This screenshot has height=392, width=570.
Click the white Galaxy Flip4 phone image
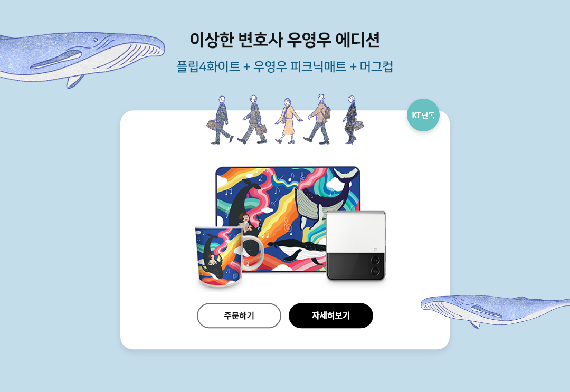coord(356,246)
